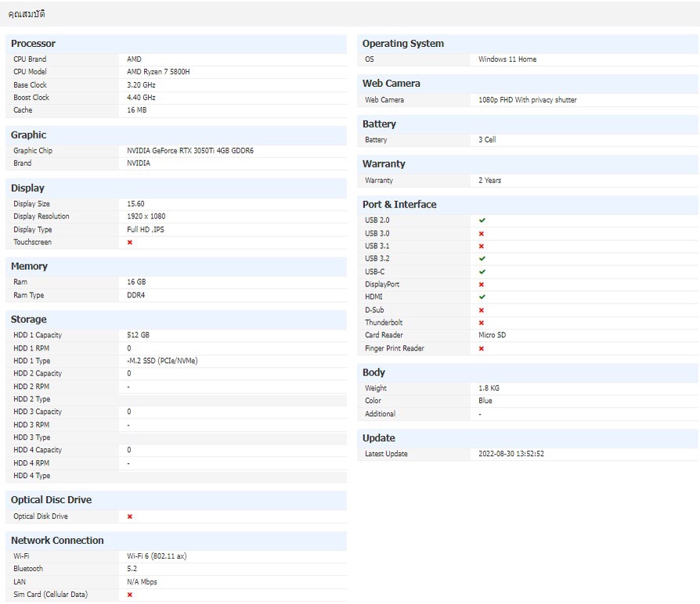700x604 pixels.
Task: Click the red cross for Finger Print Reader
Action: coord(482,349)
